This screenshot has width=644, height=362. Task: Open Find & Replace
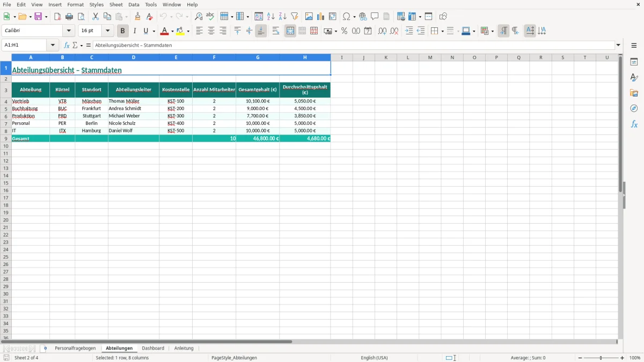199,17
